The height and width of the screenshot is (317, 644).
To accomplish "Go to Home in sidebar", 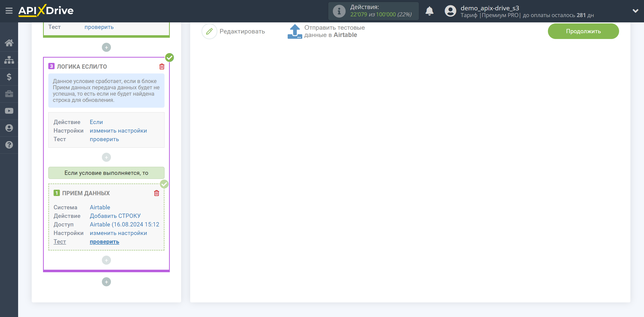I will point(9,43).
